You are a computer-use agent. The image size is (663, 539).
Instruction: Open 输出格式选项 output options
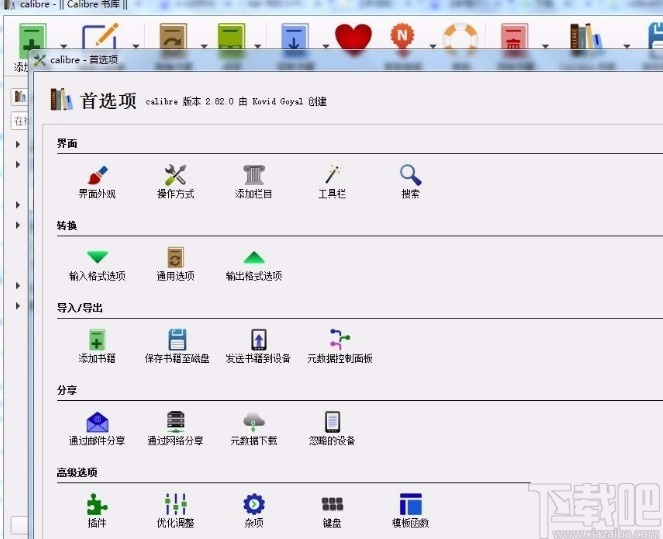point(254,265)
